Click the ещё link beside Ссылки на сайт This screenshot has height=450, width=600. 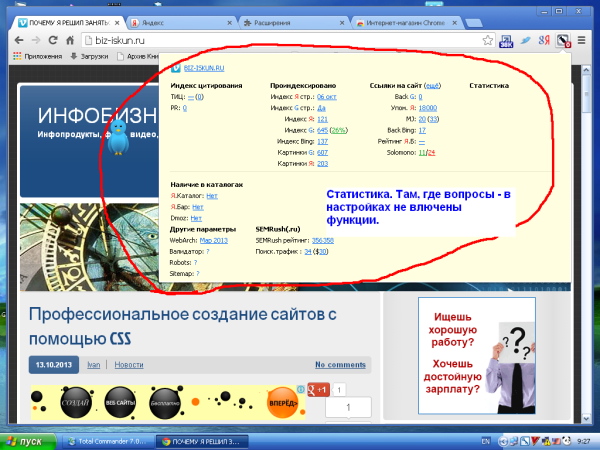(432, 86)
